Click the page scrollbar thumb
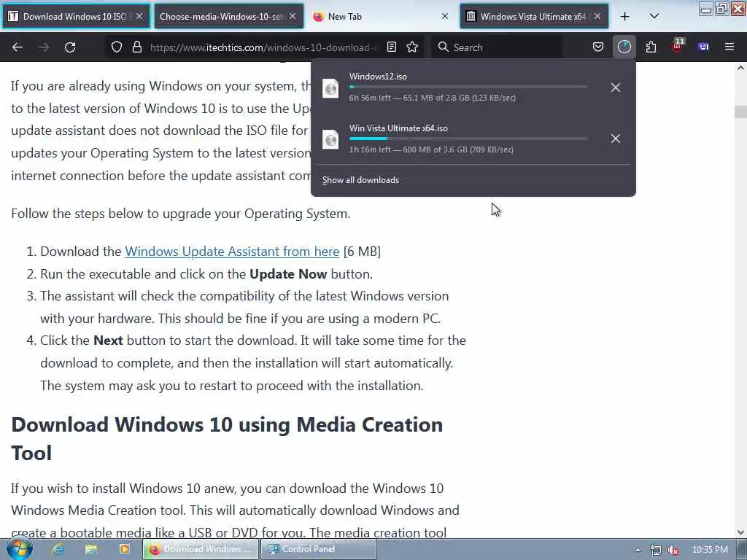 pyautogui.click(x=740, y=112)
